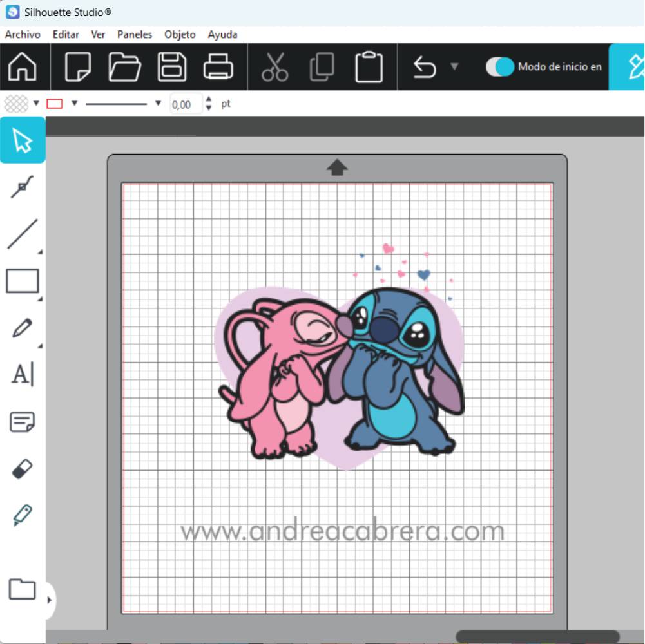The width and height of the screenshot is (645, 644).
Task: Open the Library folder icon
Action: coord(23,589)
